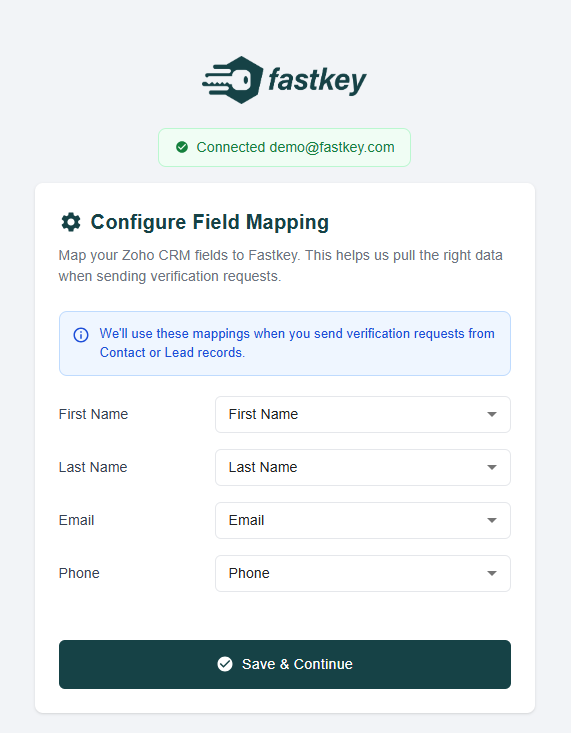This screenshot has width=571, height=733.
Task: Click the Phone field label
Action: click(x=79, y=573)
